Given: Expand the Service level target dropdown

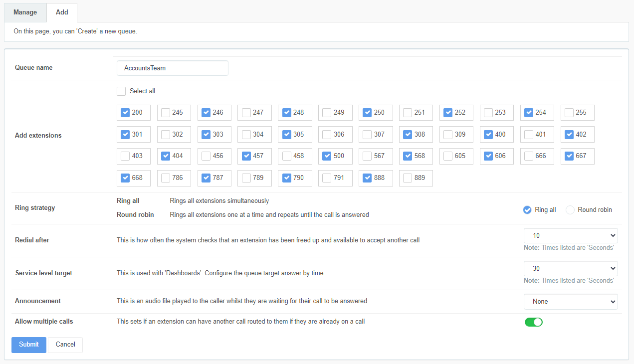Looking at the screenshot, I should point(570,268).
